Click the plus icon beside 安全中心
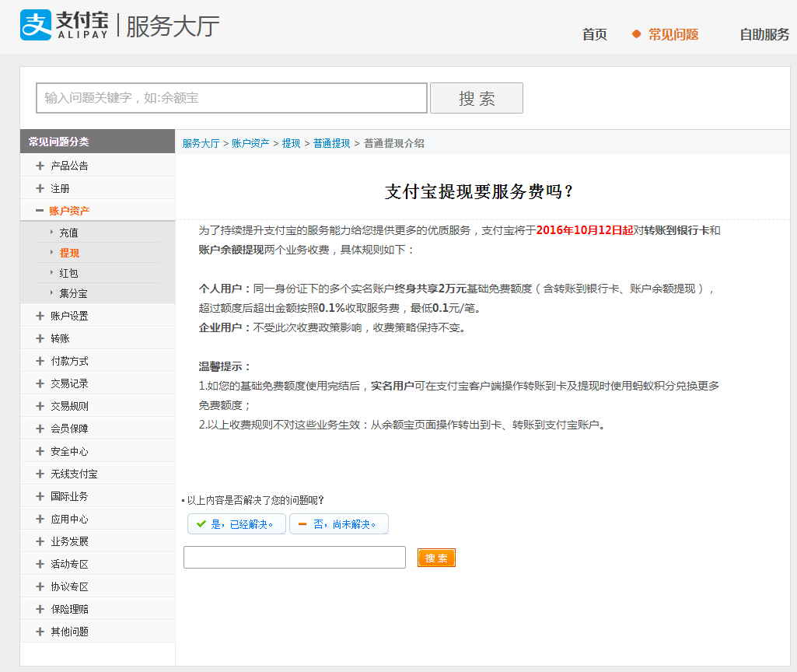This screenshot has height=672, width=797. tap(40, 451)
